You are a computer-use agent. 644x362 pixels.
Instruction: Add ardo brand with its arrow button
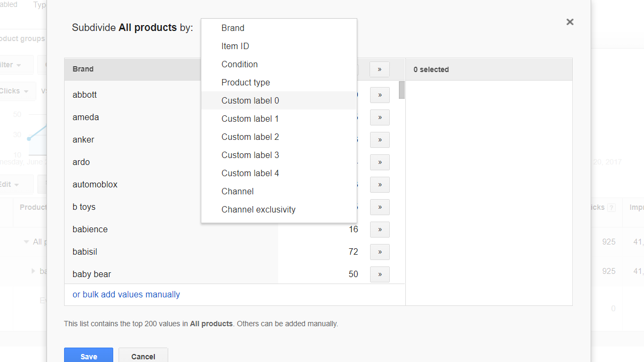click(380, 162)
